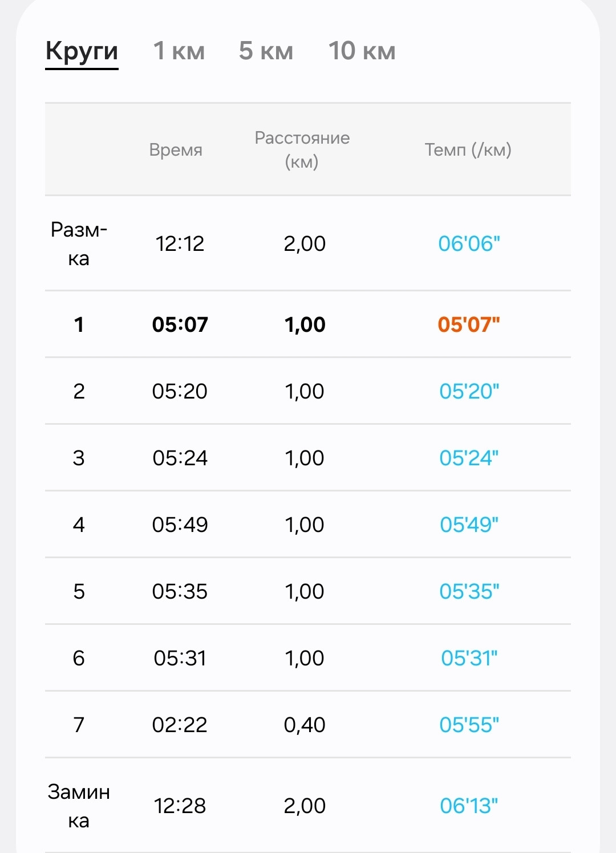The image size is (616, 853).
Task: Tap the Темп (/км) column header
Action: click(x=468, y=150)
